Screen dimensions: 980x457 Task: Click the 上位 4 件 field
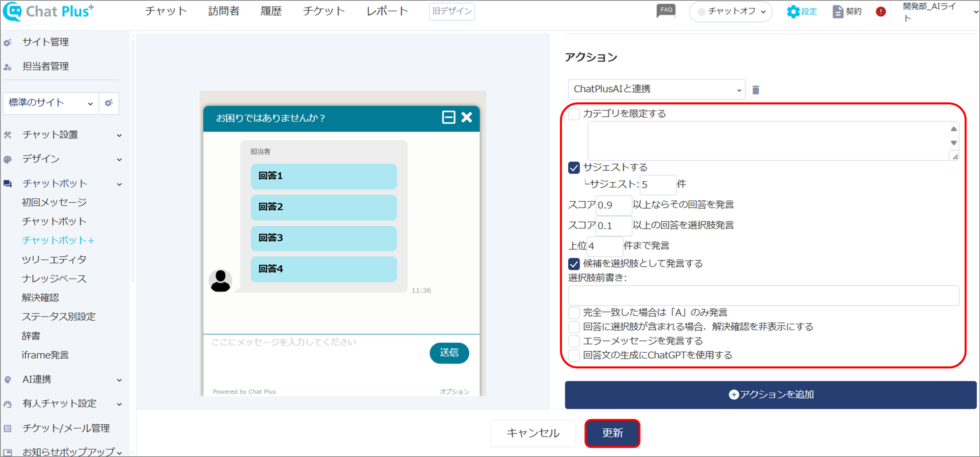[604, 247]
